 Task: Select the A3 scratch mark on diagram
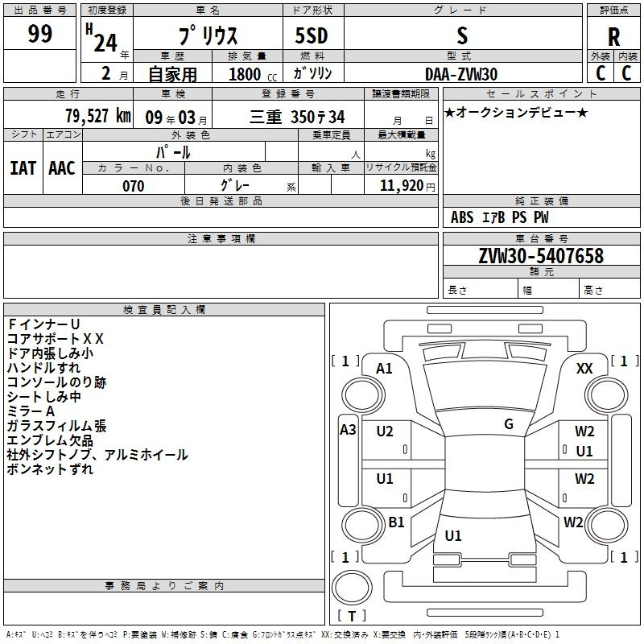coord(347,430)
